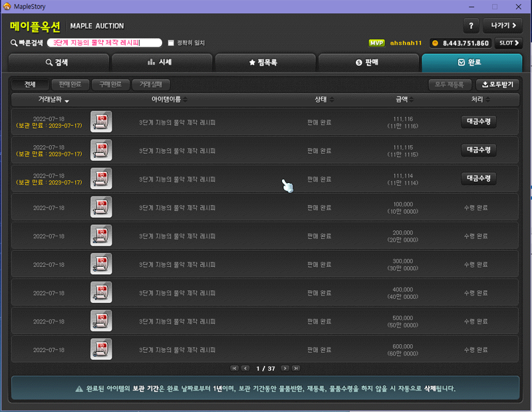Image resolution: width=532 pixels, height=412 pixels.
Task: Sort by 금액 column header
Action: coord(405,100)
